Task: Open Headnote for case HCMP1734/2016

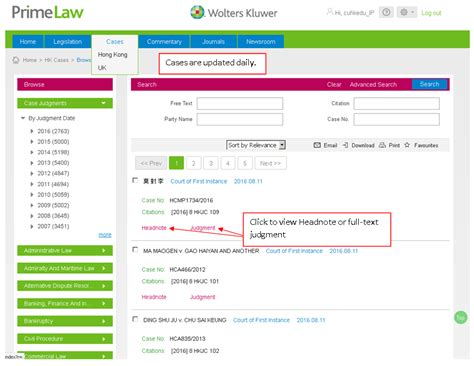Action: coord(154,228)
